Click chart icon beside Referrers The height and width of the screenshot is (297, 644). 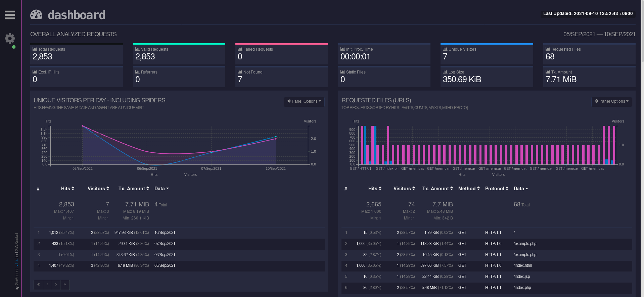(x=137, y=72)
